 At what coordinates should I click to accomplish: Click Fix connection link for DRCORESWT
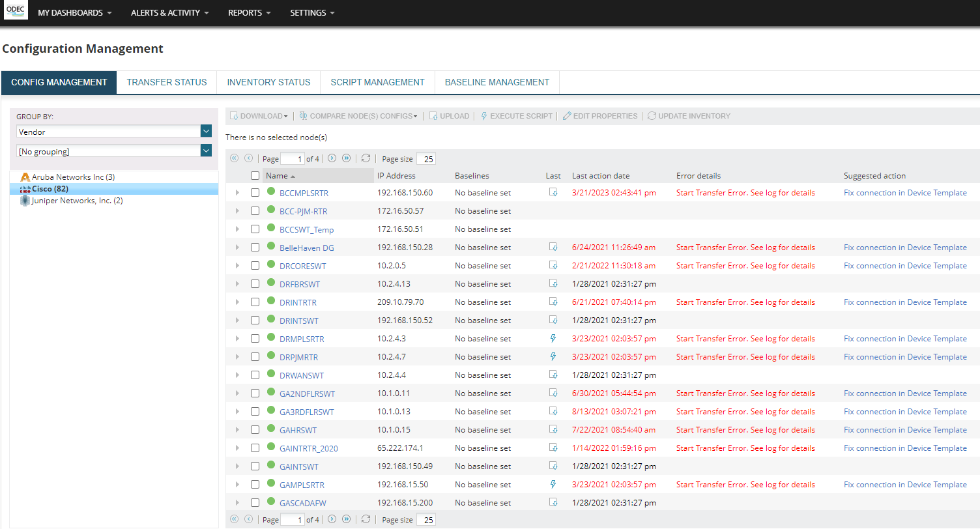point(905,266)
